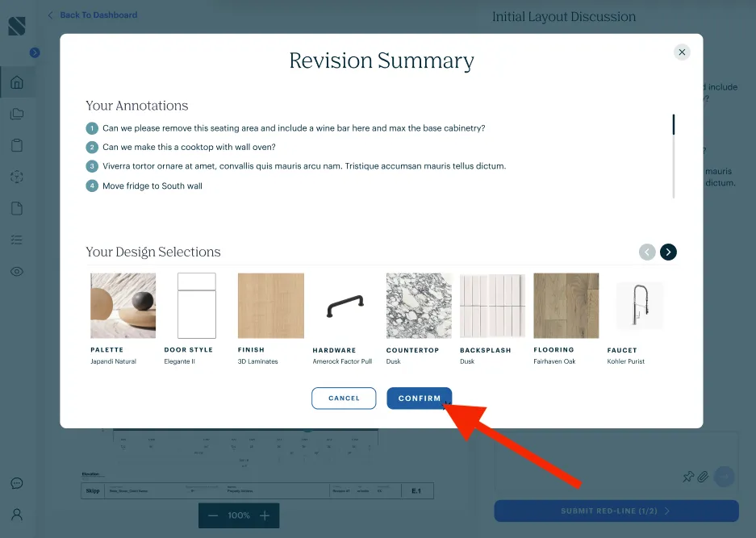Click the annotations list scrollbar
Viewport: 756px width, 538px height.
674,156
